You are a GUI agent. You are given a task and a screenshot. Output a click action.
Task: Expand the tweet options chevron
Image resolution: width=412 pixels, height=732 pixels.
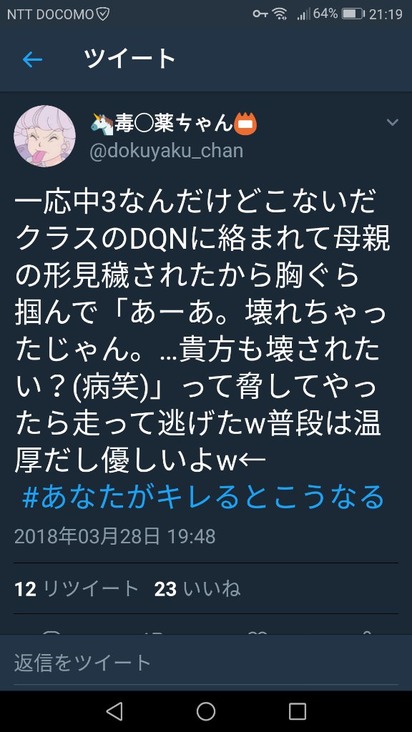pyautogui.click(x=393, y=123)
